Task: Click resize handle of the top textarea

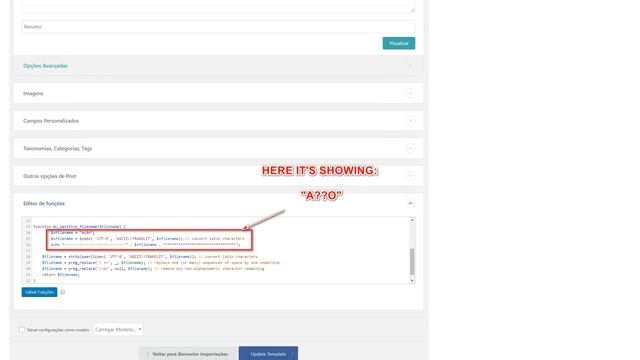Action: (413, 10)
